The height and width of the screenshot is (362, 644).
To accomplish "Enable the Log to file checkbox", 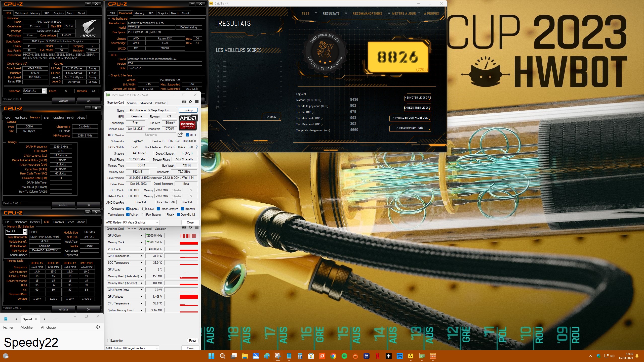I will tap(109, 341).
